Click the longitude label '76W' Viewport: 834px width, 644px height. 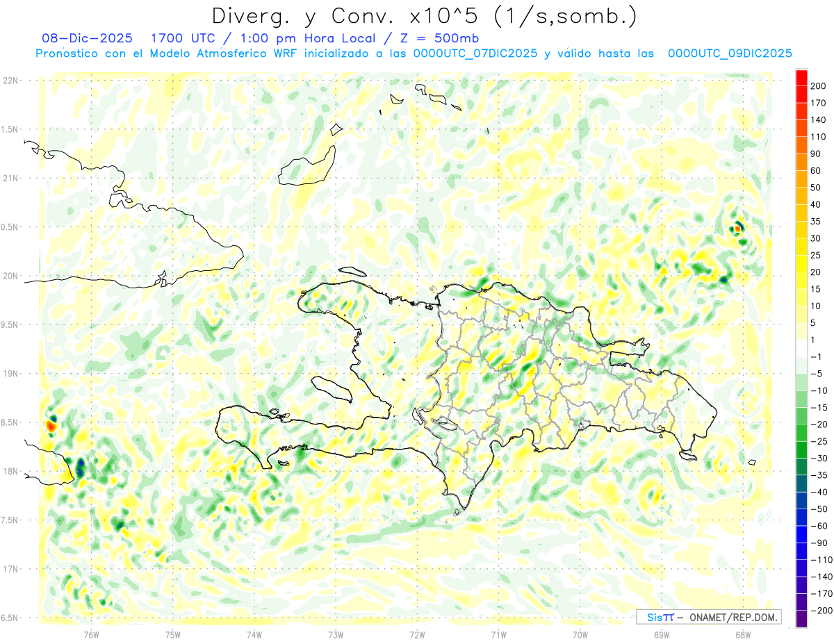91,634
